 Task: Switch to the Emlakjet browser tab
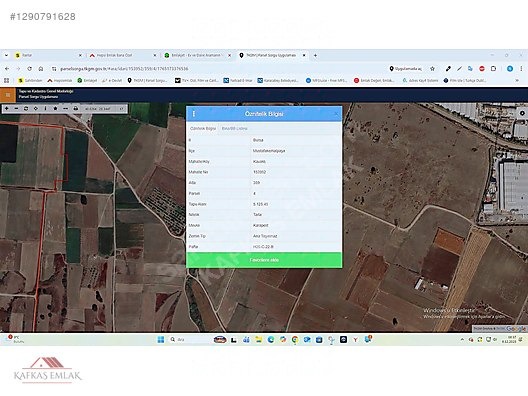pyautogui.click(x=198, y=55)
